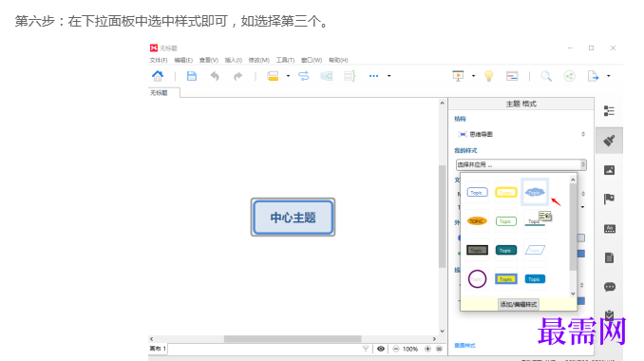
Task: Open the outline view sidebar icon
Action: tap(609, 111)
